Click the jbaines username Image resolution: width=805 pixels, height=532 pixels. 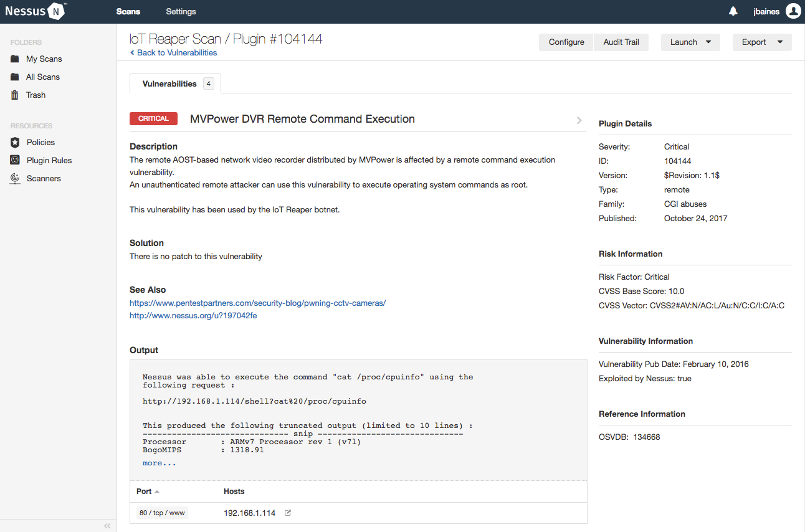pyautogui.click(x=766, y=11)
